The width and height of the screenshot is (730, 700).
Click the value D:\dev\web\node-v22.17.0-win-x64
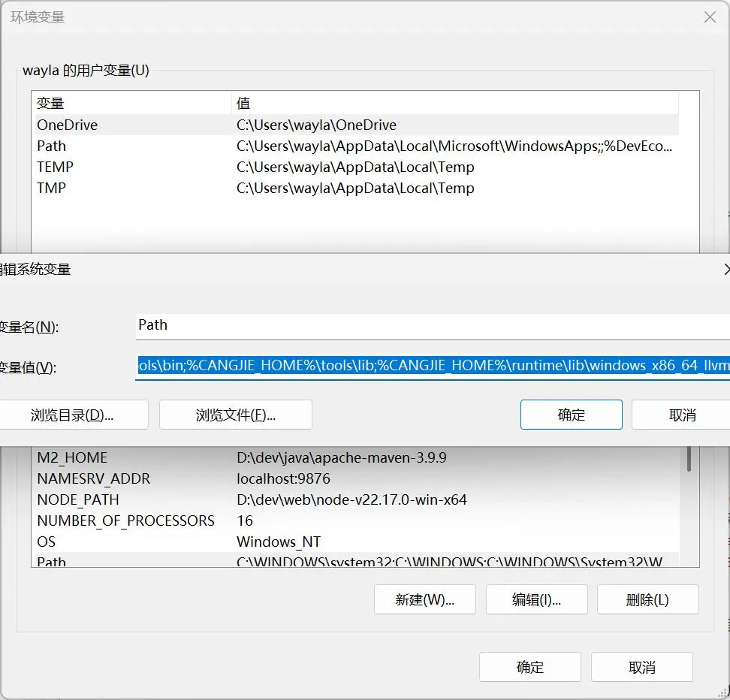[x=351, y=499]
